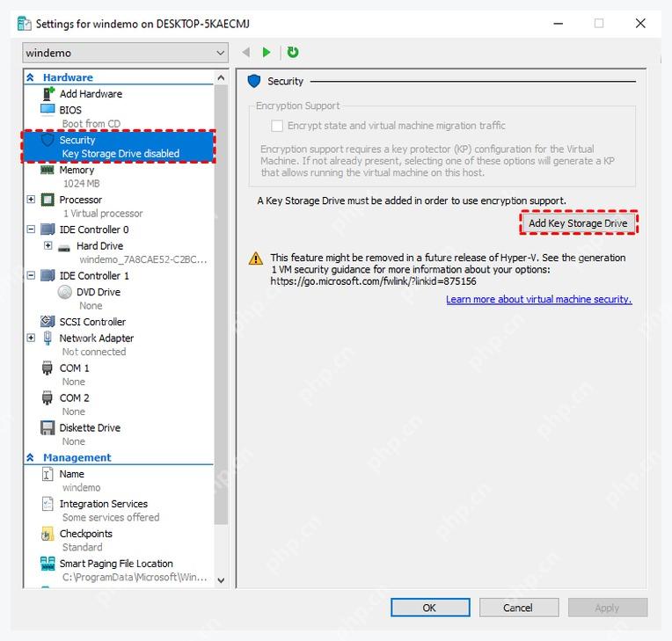Click the yellow warning triangle icon
The height and width of the screenshot is (641, 672).
click(256, 259)
